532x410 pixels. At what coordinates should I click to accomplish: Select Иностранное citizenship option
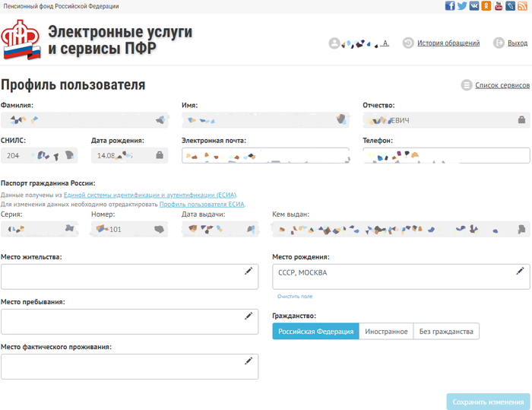(x=386, y=332)
